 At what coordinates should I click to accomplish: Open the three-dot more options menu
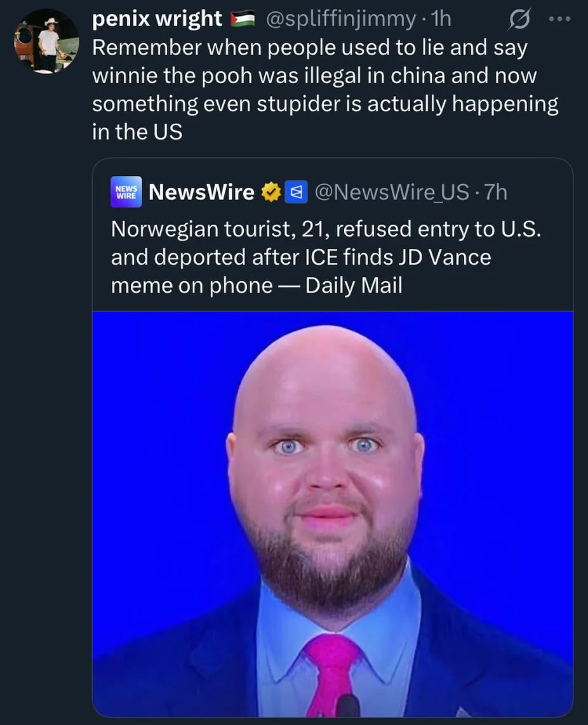click(559, 19)
